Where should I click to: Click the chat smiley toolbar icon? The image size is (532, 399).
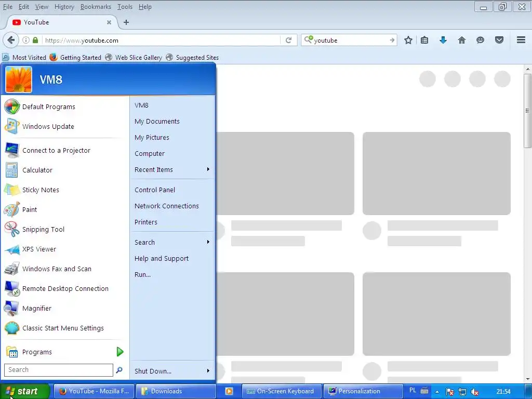click(x=480, y=41)
